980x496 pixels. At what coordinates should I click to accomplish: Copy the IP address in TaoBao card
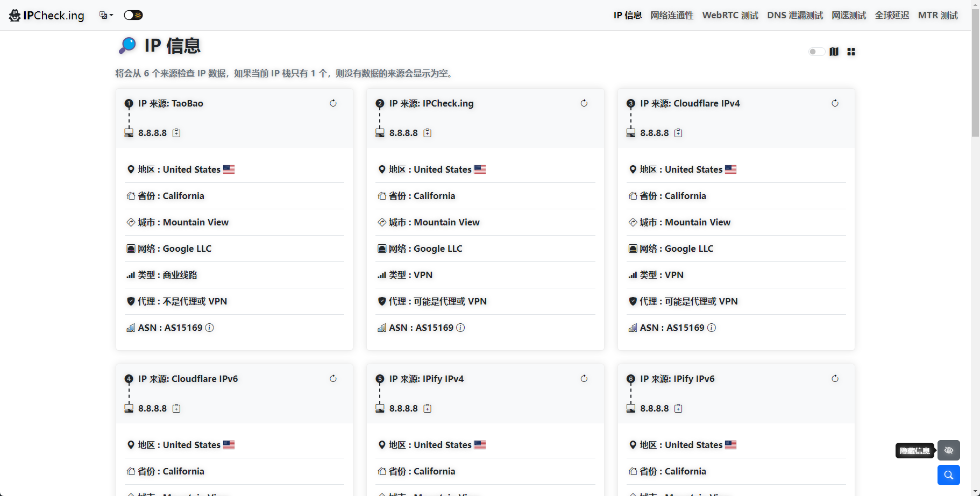[x=176, y=133]
